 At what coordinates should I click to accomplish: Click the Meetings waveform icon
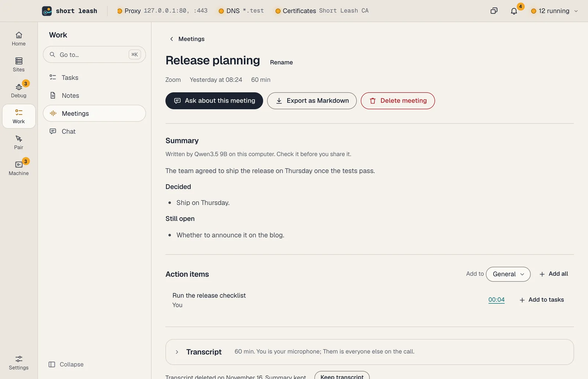pyautogui.click(x=53, y=113)
